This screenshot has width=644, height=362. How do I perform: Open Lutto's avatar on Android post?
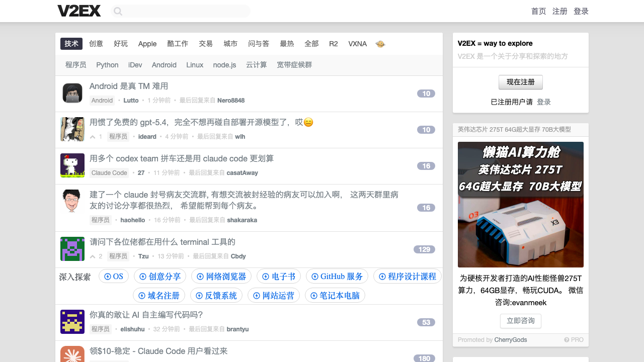click(x=72, y=93)
